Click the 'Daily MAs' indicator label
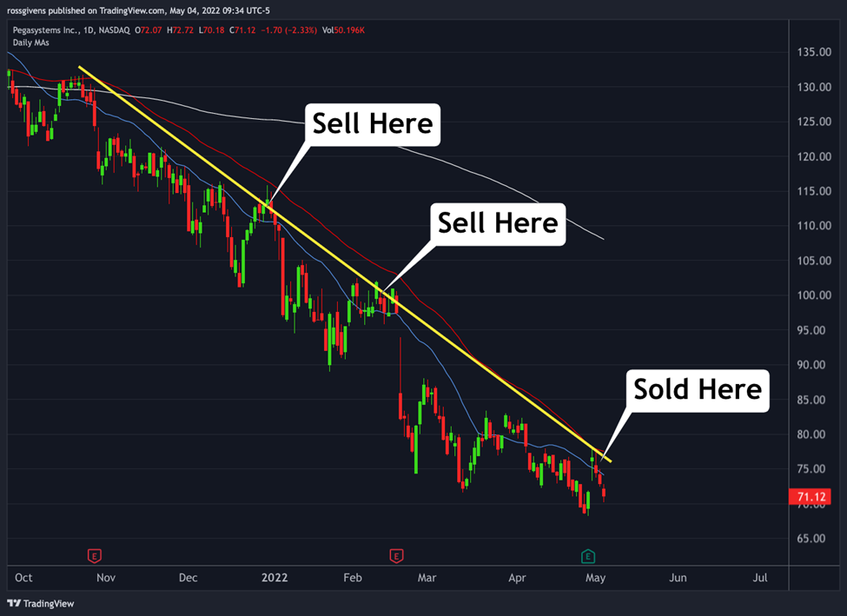847x616 pixels. [x=30, y=43]
